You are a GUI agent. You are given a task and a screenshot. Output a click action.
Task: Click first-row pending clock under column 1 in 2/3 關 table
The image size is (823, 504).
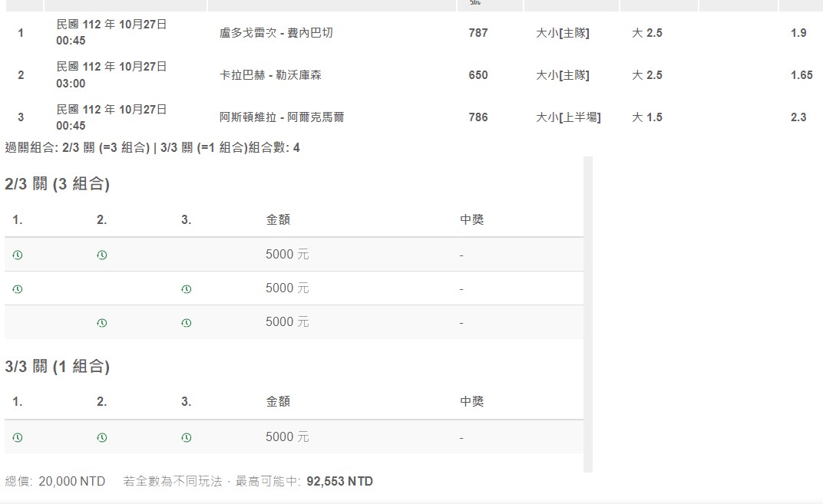coord(18,255)
